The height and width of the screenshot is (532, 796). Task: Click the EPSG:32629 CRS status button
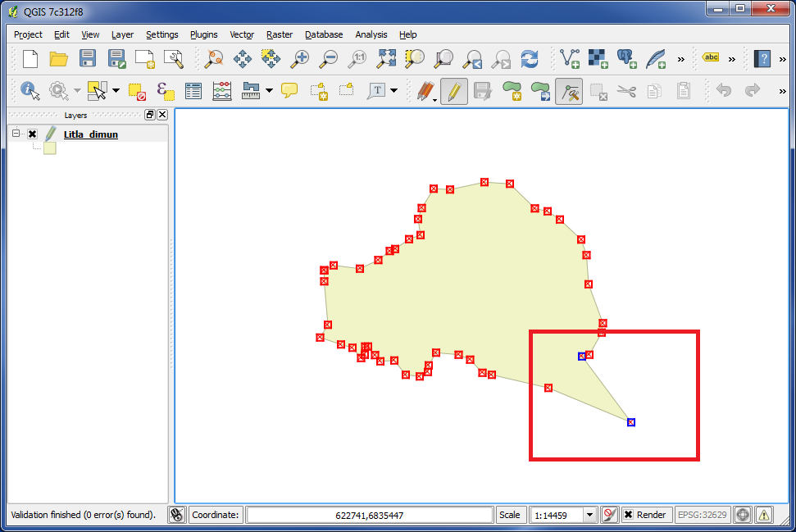click(702, 515)
